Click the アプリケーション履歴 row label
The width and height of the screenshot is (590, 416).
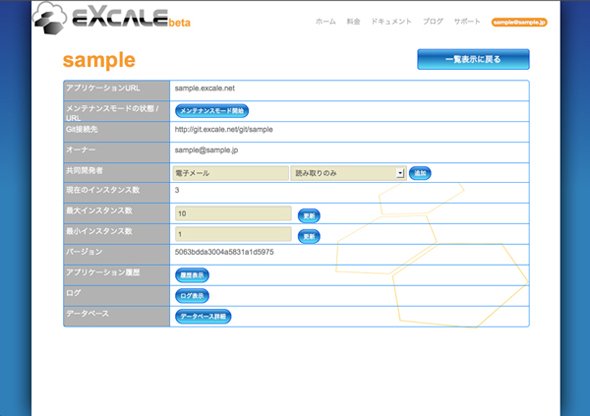[103, 272]
